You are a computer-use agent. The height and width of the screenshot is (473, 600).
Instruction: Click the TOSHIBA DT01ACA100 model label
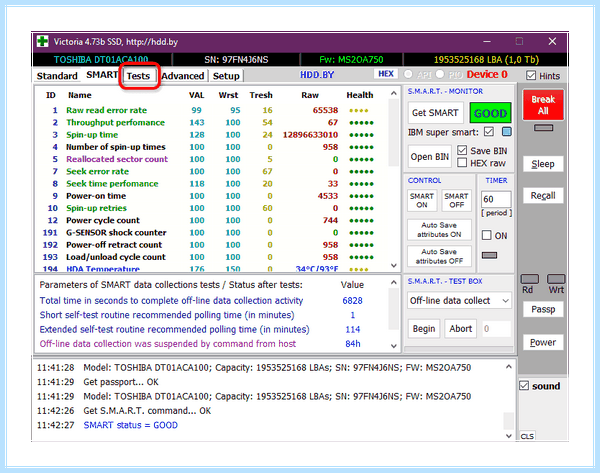click(x=101, y=60)
